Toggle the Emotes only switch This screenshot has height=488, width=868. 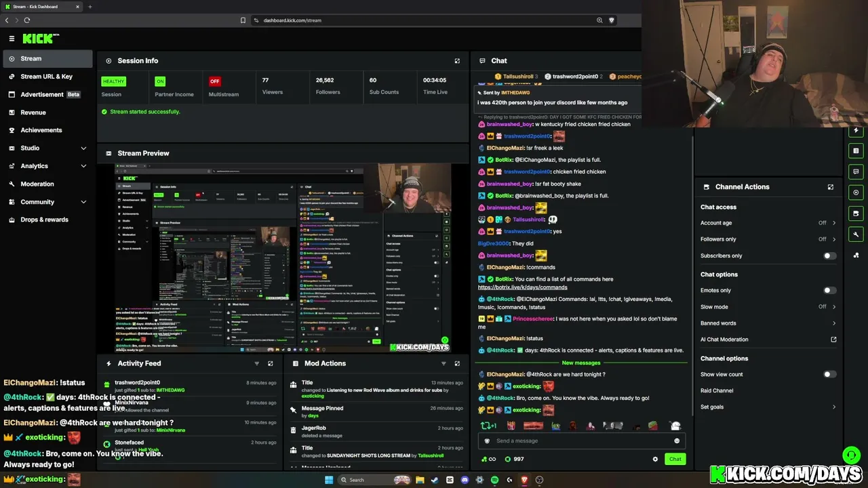[x=829, y=290]
